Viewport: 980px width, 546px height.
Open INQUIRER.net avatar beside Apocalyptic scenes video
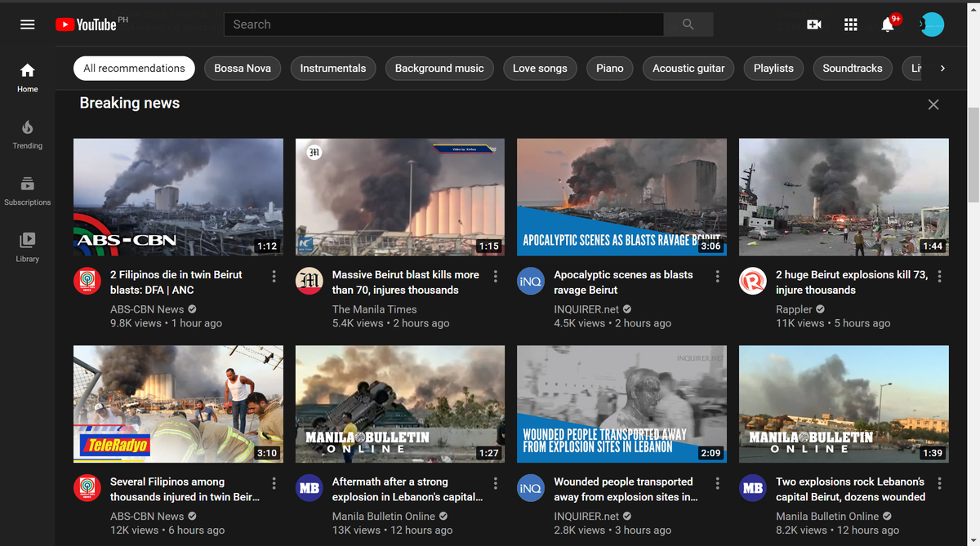(x=532, y=281)
